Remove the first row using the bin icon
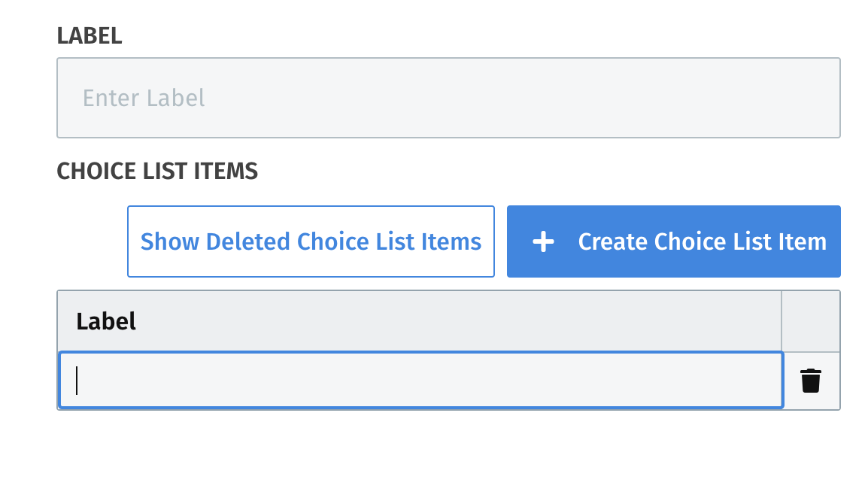868x504 pixels. [810, 381]
